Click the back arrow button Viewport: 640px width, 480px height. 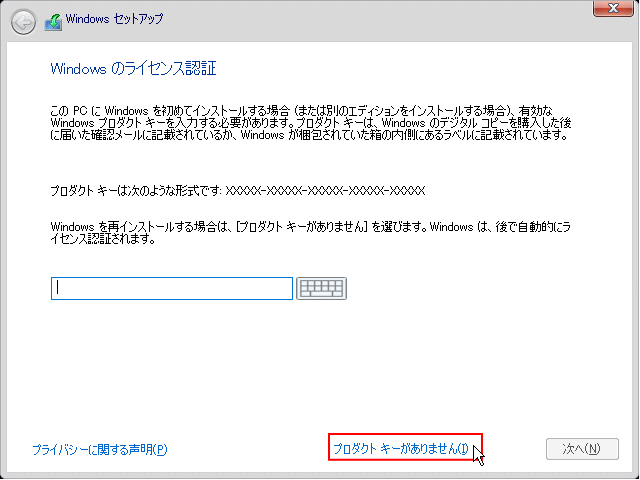tap(23, 20)
